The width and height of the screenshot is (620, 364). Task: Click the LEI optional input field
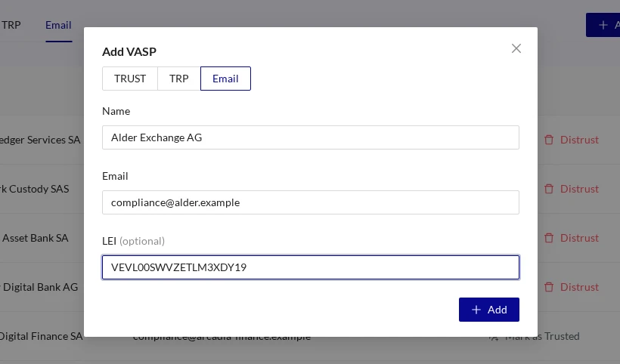click(311, 267)
